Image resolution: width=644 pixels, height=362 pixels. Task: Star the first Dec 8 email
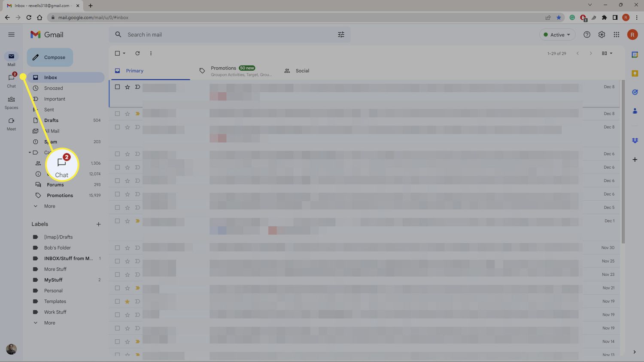127,87
